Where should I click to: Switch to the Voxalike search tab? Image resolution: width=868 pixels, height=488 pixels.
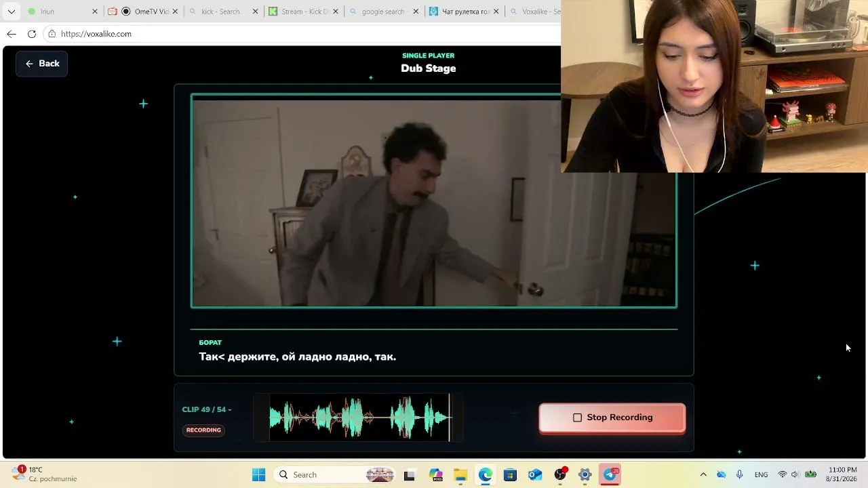click(x=534, y=12)
